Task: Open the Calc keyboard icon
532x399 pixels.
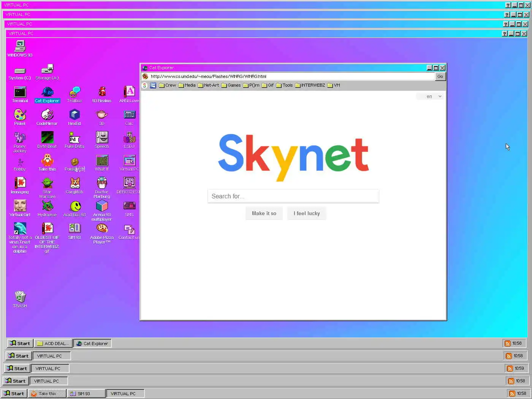Action: 129,117
